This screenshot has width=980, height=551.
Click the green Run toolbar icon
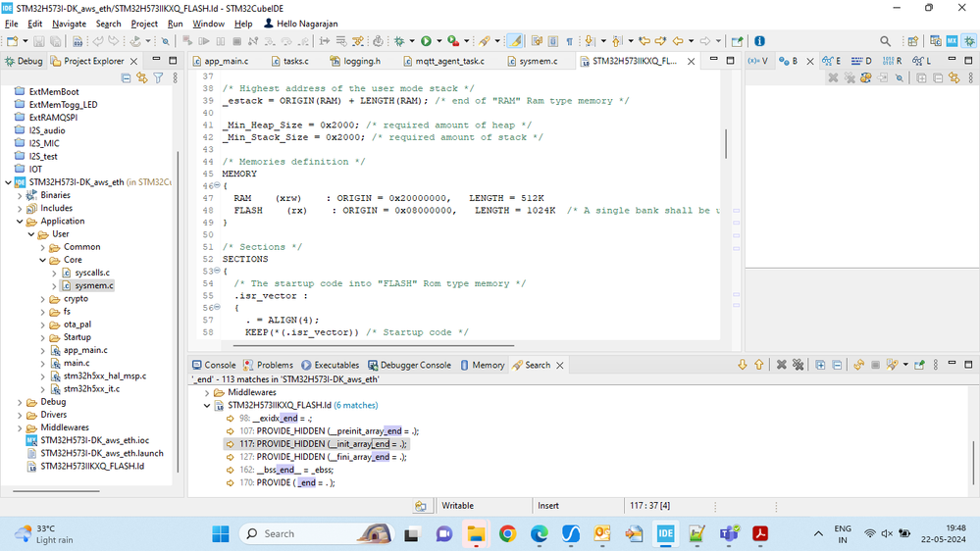tap(426, 41)
